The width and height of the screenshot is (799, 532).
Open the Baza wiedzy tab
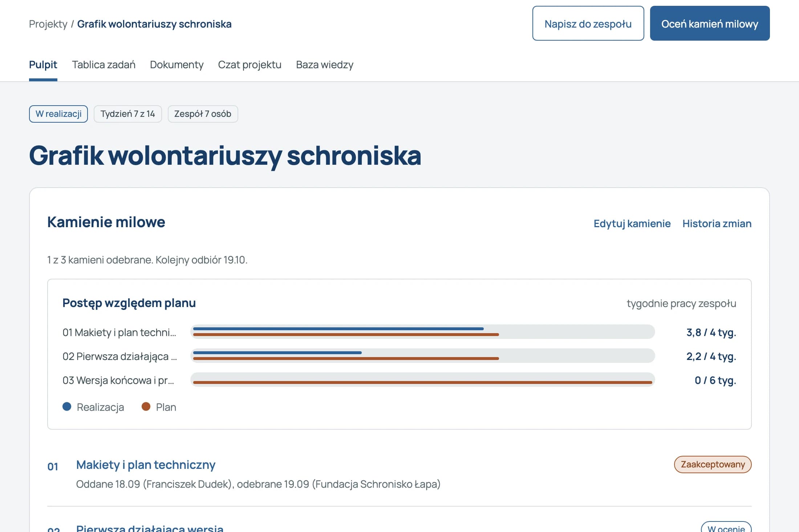click(324, 65)
